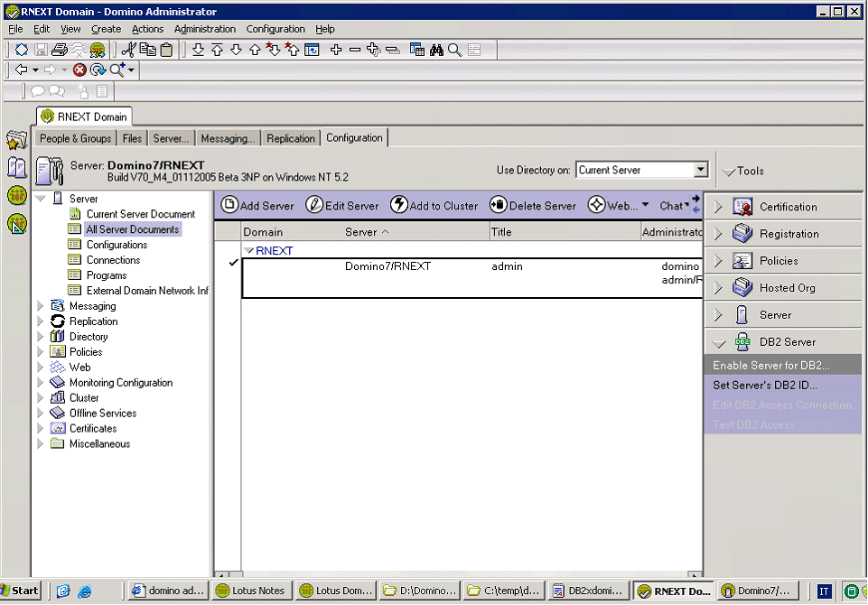Select the Connections view
868x605 pixels.
(x=113, y=259)
